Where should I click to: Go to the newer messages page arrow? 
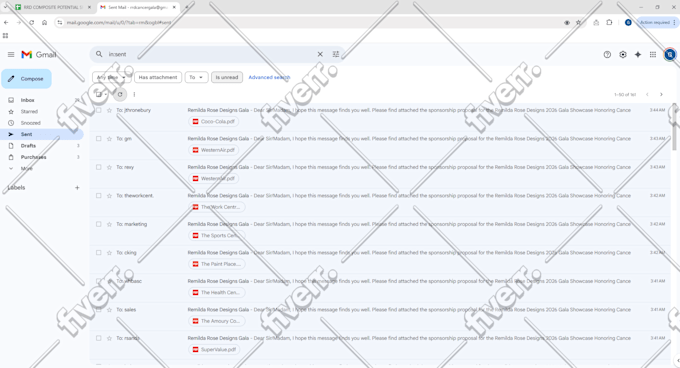click(647, 94)
